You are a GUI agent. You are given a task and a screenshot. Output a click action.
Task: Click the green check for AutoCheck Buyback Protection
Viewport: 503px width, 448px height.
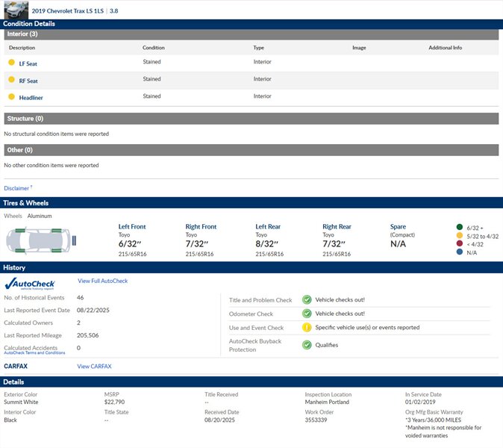pos(307,345)
